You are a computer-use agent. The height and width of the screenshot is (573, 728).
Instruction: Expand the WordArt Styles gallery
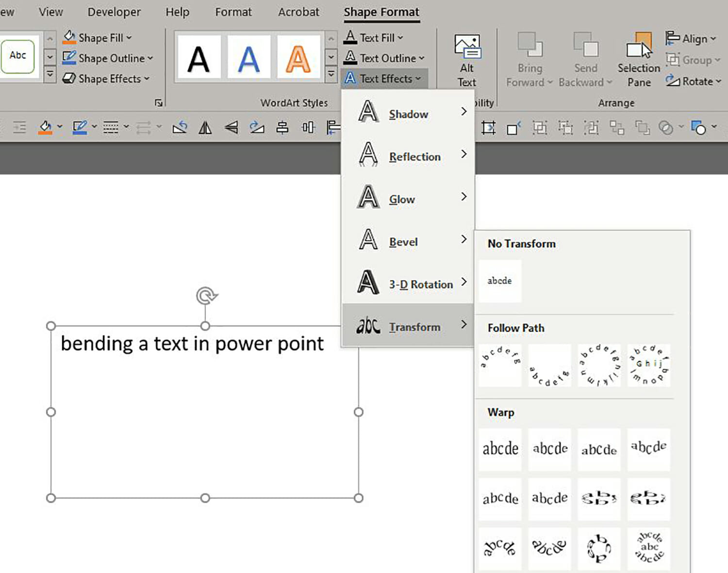tap(331, 74)
